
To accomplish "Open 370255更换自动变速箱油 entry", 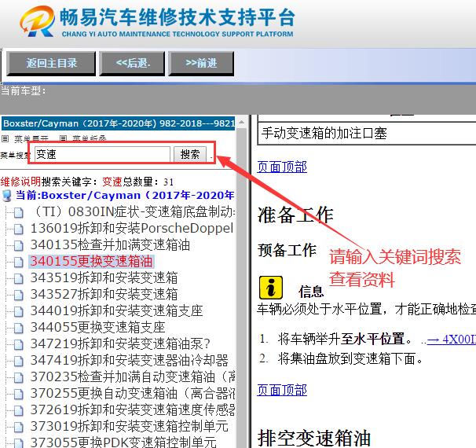I will click(133, 393).
